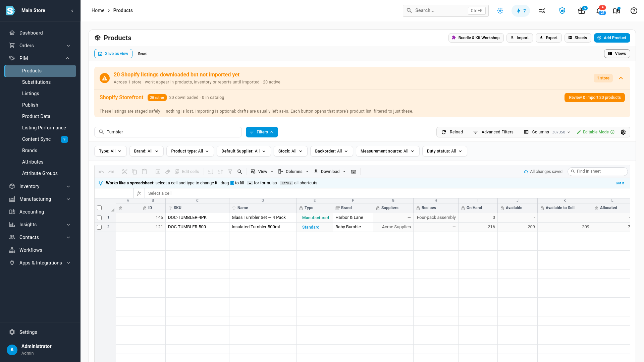Click the Save as view button
The height and width of the screenshot is (362, 644).
coord(113,54)
